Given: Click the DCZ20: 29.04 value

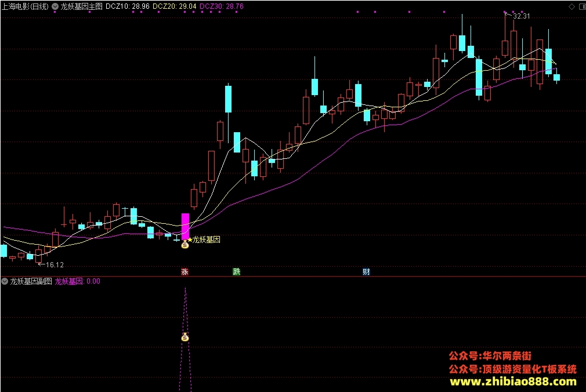Looking at the screenshot, I should tap(174, 6).
